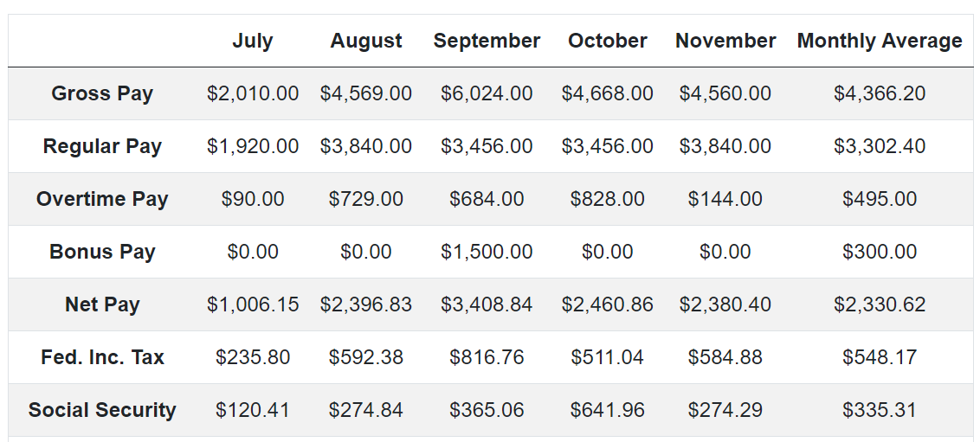Click the Fed. Inc. Tax row label

point(102,357)
